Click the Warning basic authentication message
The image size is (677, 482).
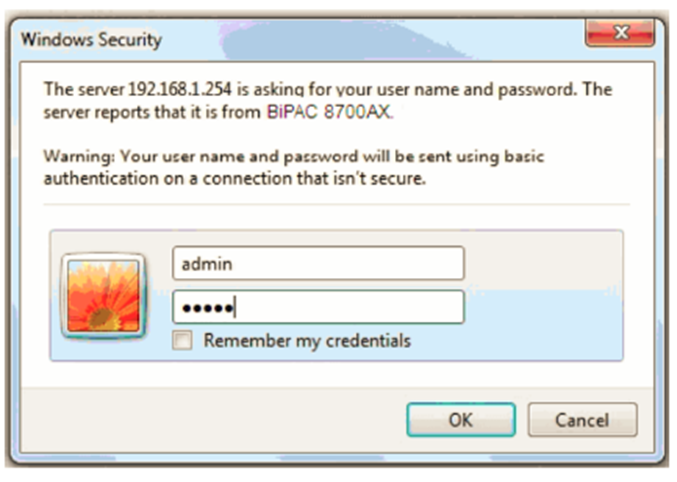[x=294, y=167]
